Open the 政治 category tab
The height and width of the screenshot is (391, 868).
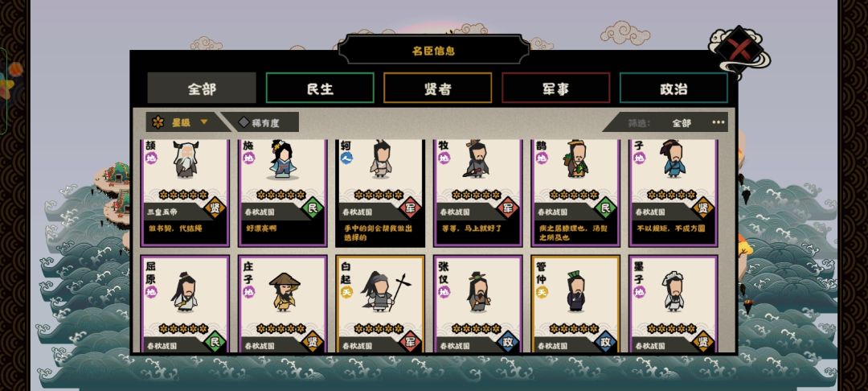674,88
